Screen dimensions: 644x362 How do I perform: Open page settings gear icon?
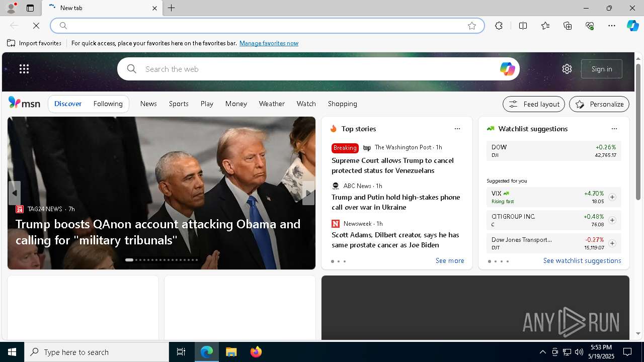567,69
